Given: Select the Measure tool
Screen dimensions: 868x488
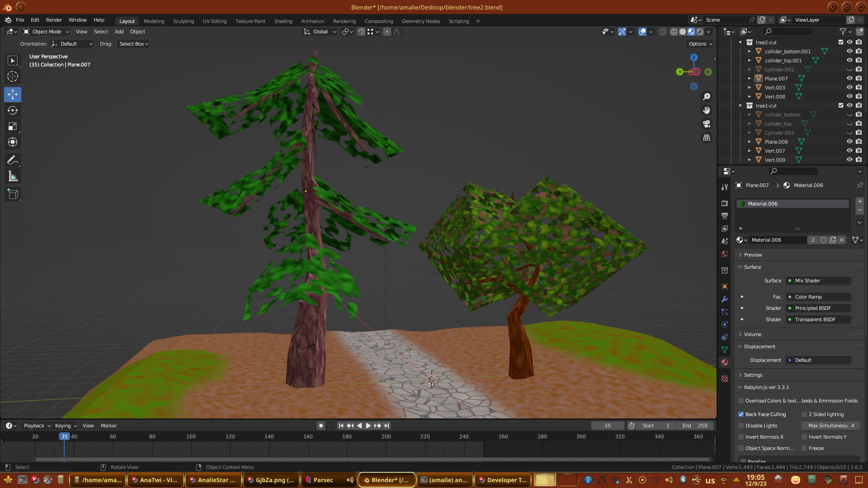Looking at the screenshot, I should click(x=13, y=177).
